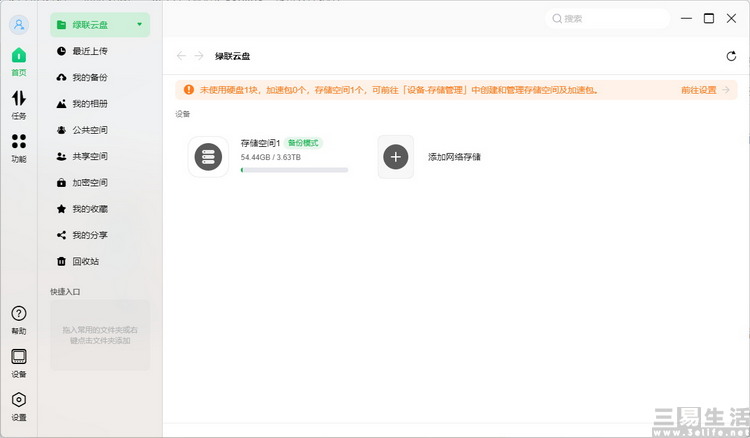Click the 存储空间1 usage progress bar
Screen dimensions: 750x438
coord(294,170)
